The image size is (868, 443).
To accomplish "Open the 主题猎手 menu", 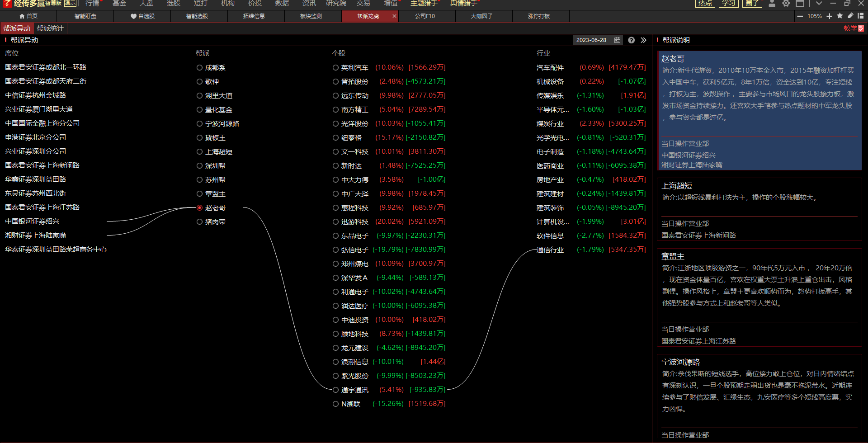I will pos(424,3).
